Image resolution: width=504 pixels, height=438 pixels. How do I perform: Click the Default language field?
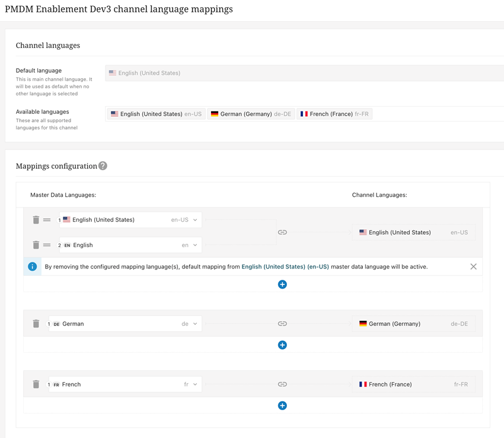[304, 73]
